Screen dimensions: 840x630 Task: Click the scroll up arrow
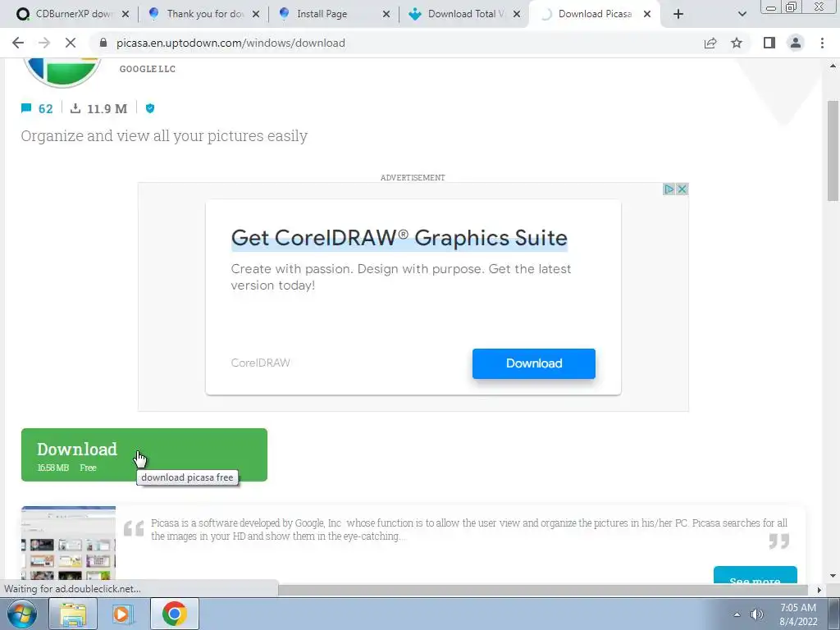point(833,66)
